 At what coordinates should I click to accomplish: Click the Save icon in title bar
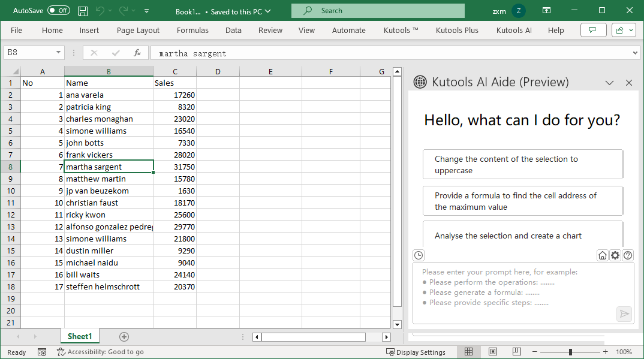(83, 11)
